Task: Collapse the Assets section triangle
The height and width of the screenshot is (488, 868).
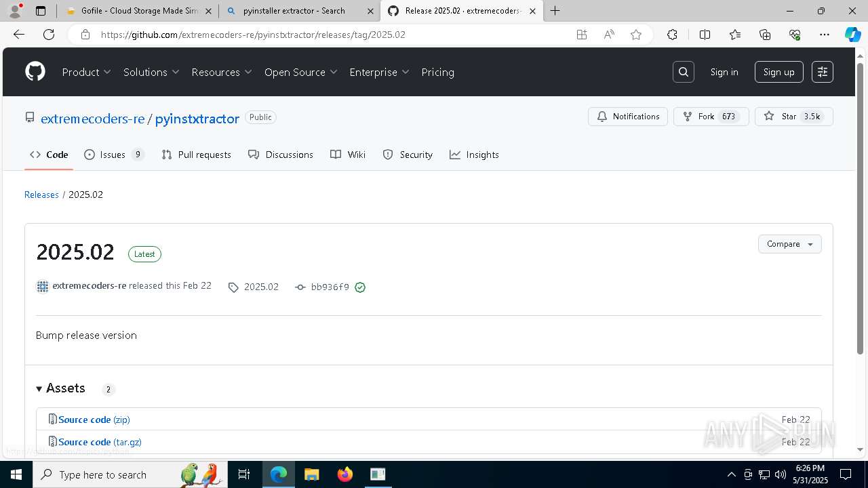Action: pyautogui.click(x=39, y=388)
